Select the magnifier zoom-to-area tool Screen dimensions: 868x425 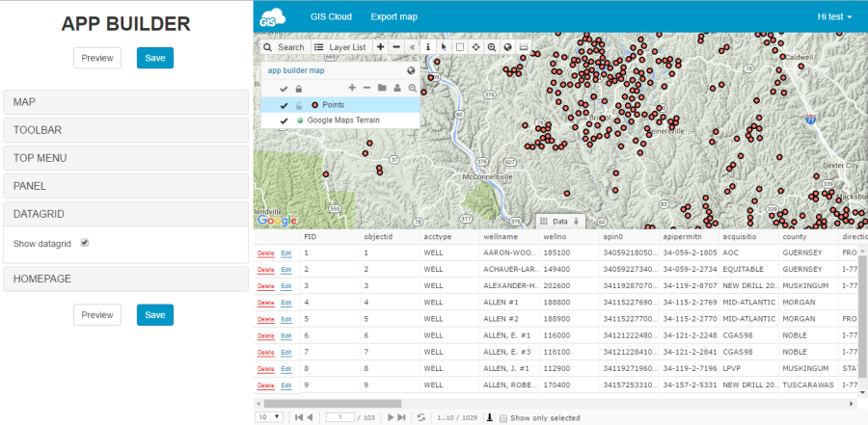[x=492, y=47]
